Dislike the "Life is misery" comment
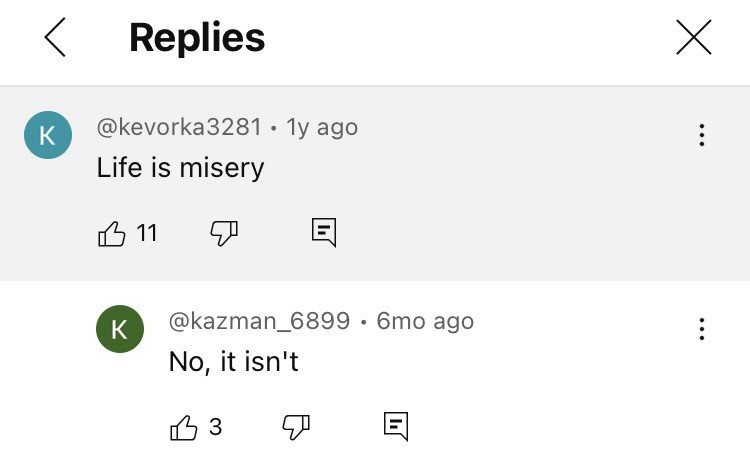The width and height of the screenshot is (750, 463). (x=223, y=234)
